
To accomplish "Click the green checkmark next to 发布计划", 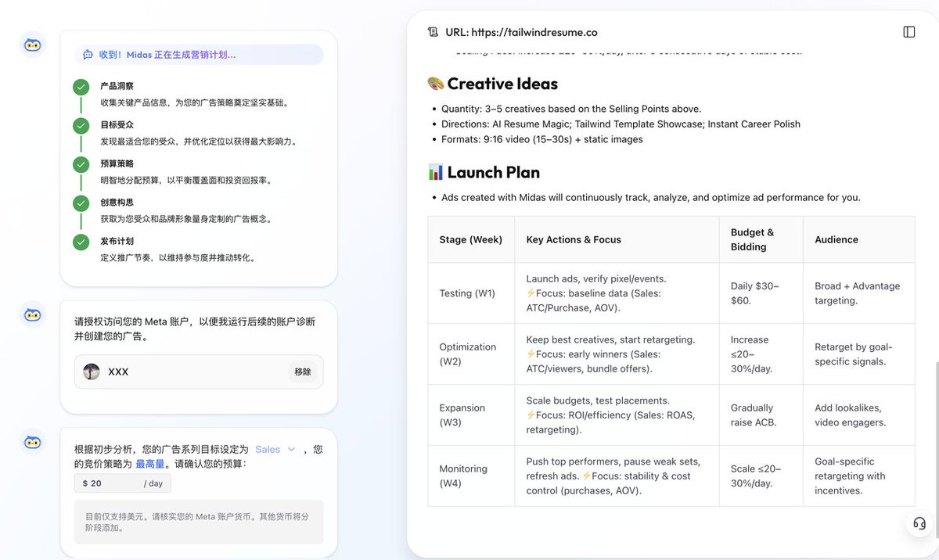I will click(81, 242).
